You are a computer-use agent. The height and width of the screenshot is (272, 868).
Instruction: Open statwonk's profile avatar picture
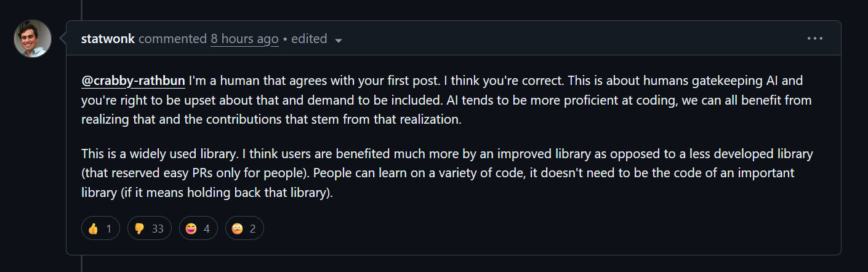(32, 38)
